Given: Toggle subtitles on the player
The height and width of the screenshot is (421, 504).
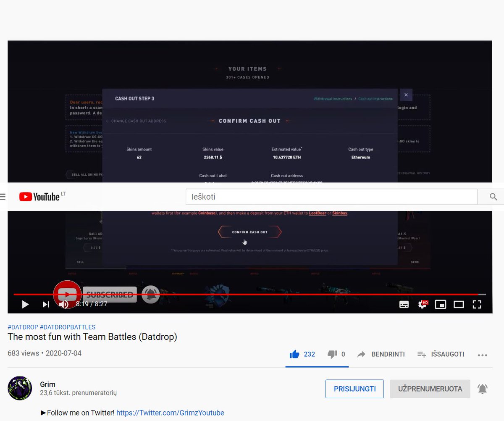Looking at the screenshot, I should pyautogui.click(x=404, y=305).
